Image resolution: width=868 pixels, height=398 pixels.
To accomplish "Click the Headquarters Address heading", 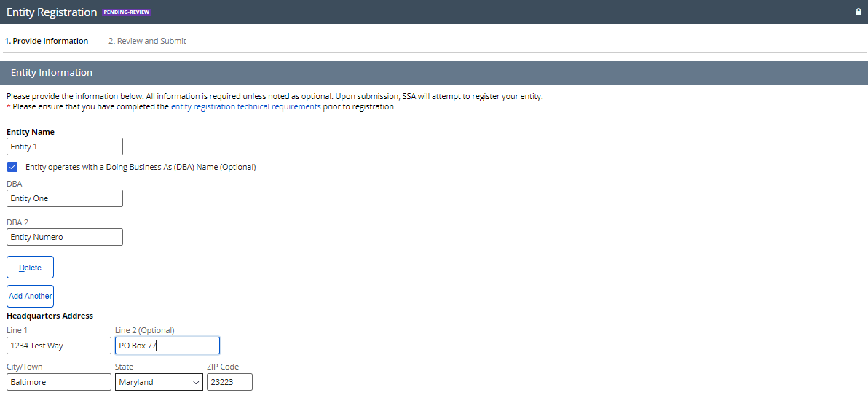I will (x=50, y=316).
